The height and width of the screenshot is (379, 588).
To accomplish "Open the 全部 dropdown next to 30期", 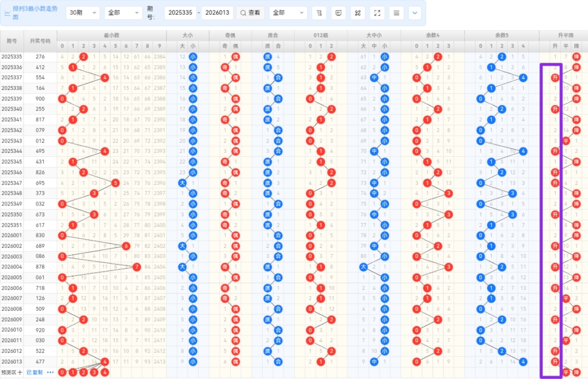I will point(123,13).
